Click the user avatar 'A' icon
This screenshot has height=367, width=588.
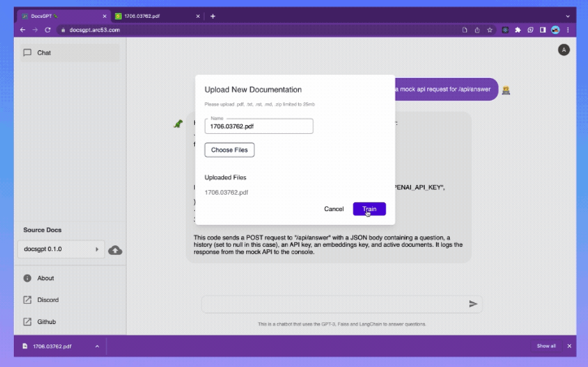[564, 50]
